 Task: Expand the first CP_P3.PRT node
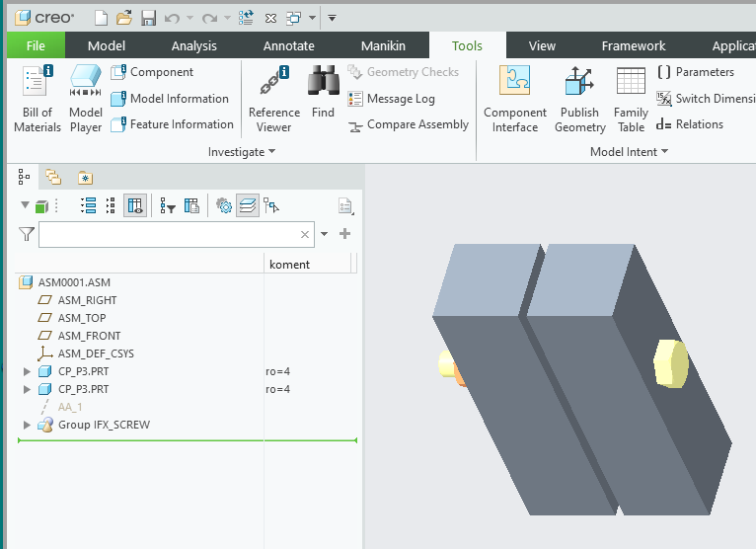27,371
